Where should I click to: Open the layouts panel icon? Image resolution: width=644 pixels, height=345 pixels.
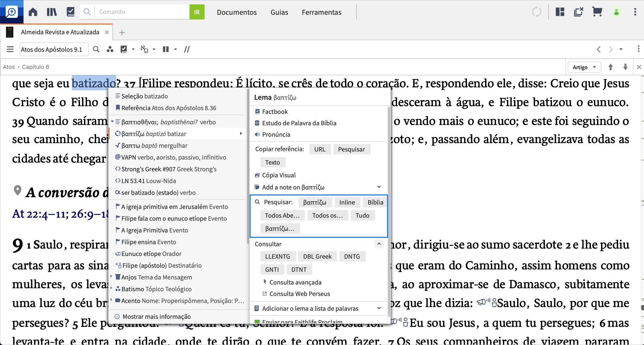pyautogui.click(x=560, y=12)
